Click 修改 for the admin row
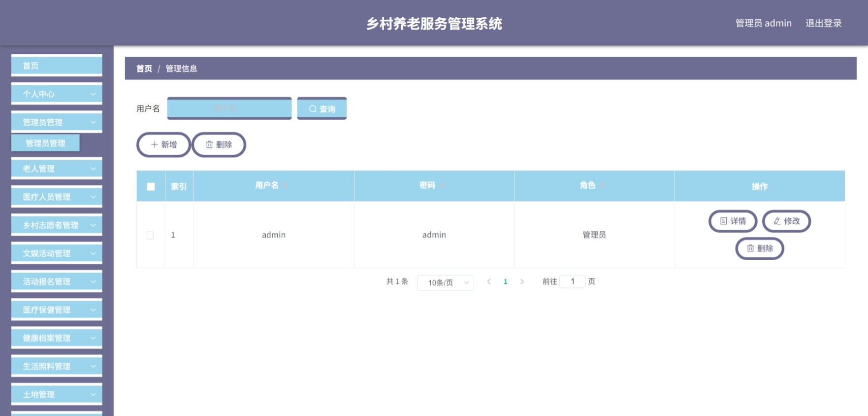Image resolution: width=868 pixels, height=416 pixels. pos(786,221)
